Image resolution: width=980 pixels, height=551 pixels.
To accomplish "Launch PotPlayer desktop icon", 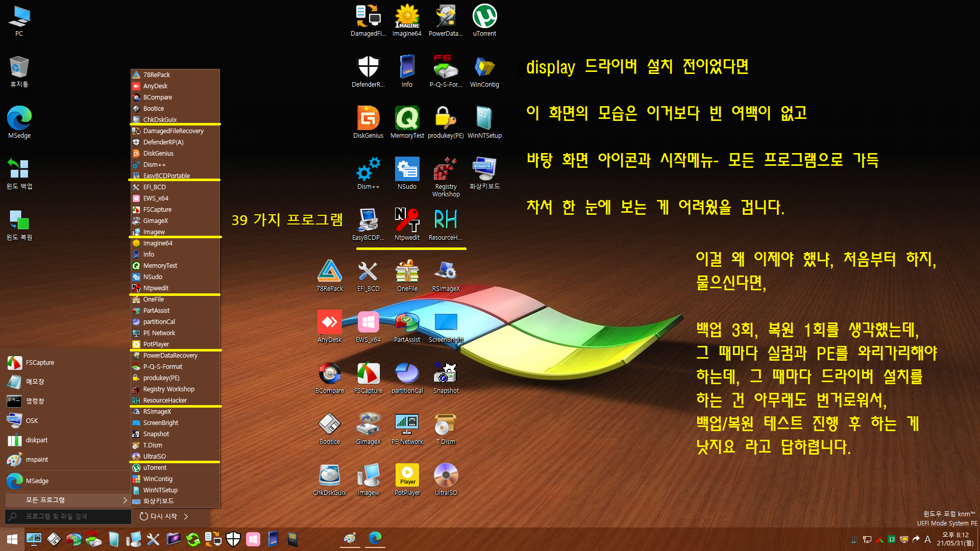I will pyautogui.click(x=407, y=480).
